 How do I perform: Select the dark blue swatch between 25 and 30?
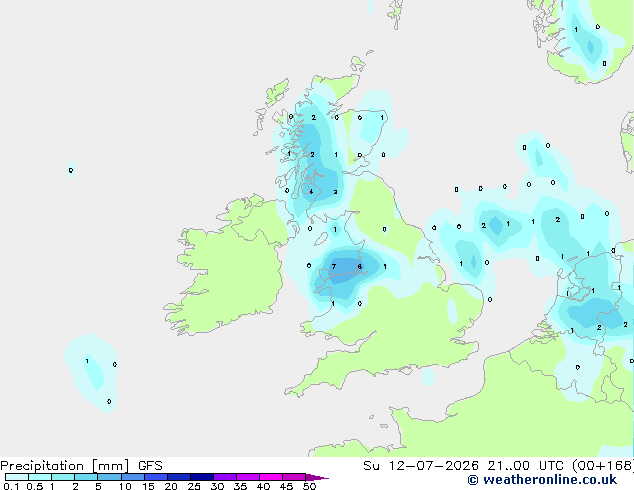tap(202, 477)
